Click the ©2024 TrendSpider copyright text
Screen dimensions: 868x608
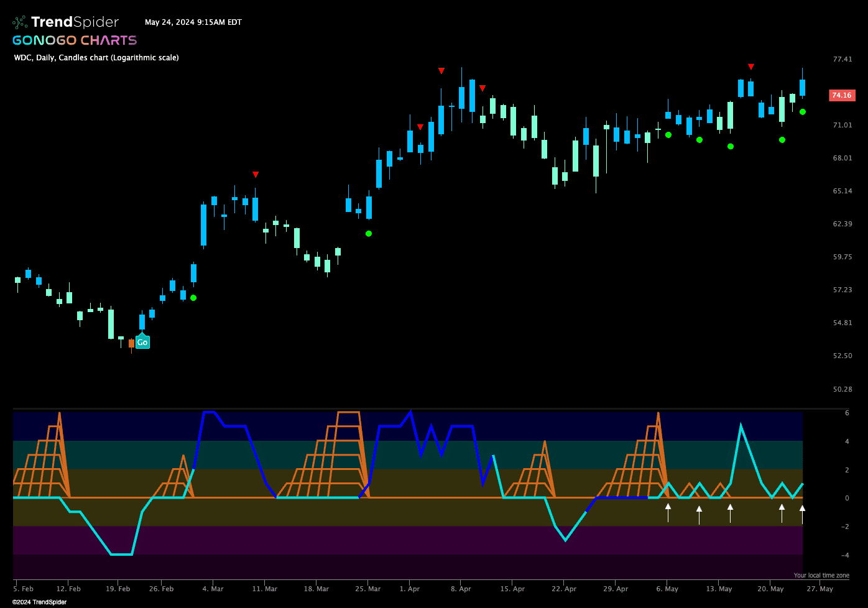click(39, 602)
